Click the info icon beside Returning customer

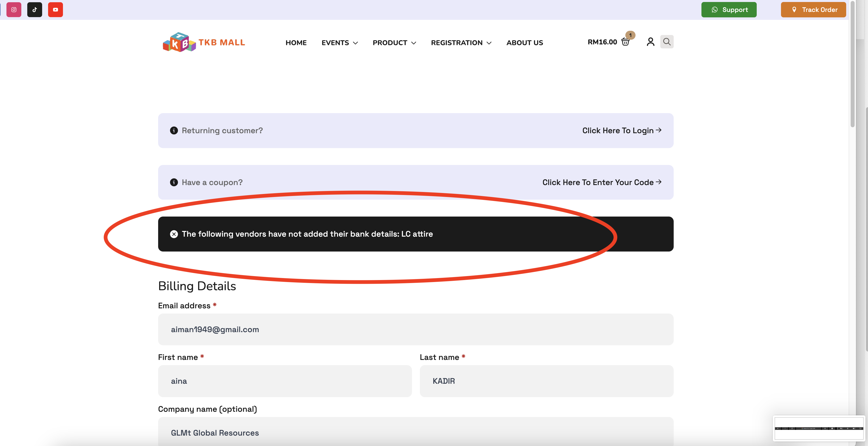[174, 130]
